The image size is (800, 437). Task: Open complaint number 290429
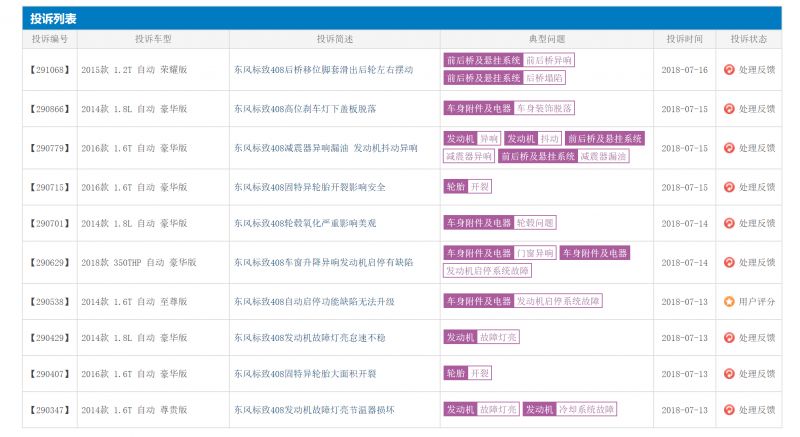coord(49,338)
